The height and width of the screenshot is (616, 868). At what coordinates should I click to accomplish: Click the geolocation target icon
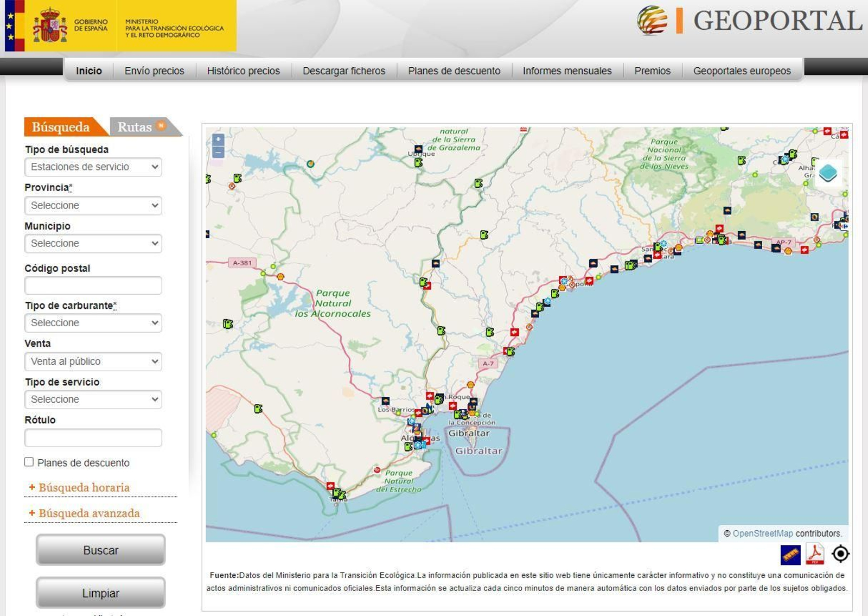[840, 554]
